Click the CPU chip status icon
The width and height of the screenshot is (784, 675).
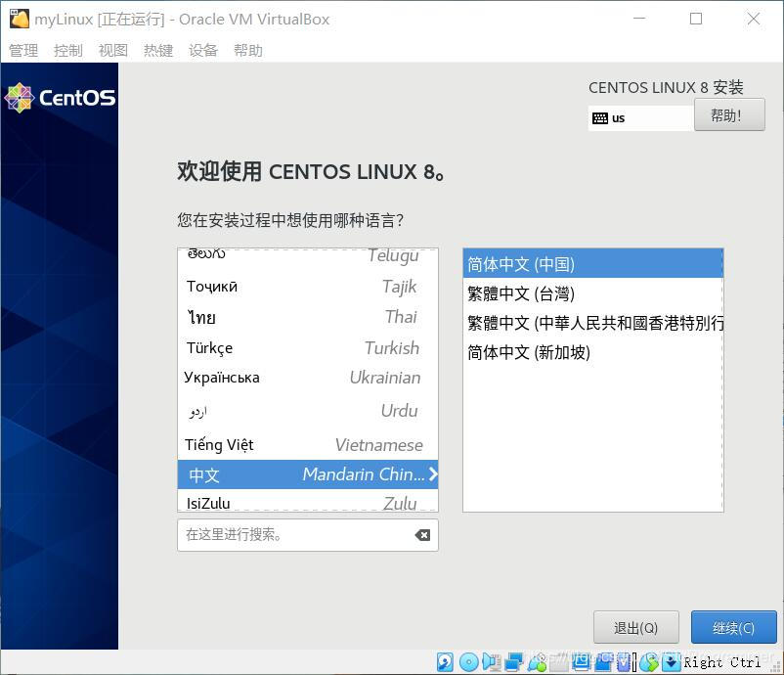click(x=624, y=662)
